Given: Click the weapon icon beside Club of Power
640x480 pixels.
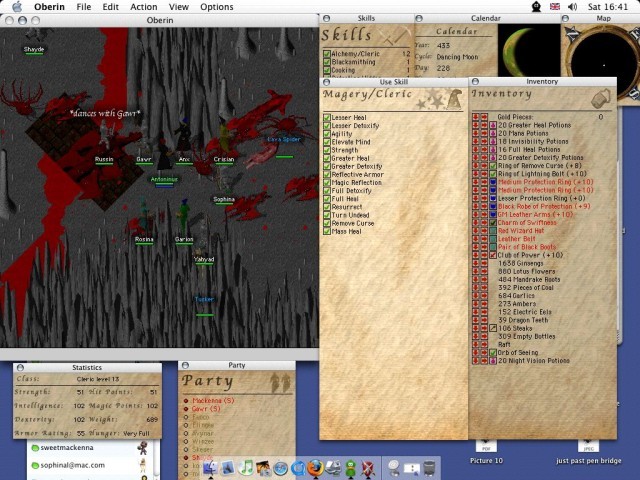Looking at the screenshot, I should pos(493,255).
